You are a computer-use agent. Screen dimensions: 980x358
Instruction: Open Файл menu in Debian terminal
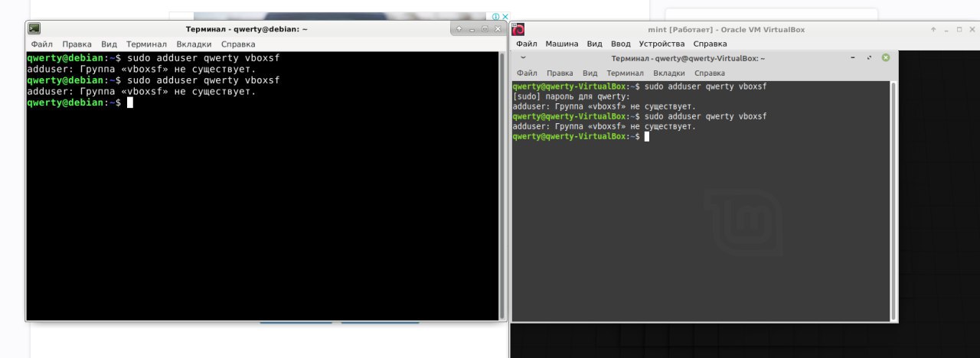[x=41, y=44]
